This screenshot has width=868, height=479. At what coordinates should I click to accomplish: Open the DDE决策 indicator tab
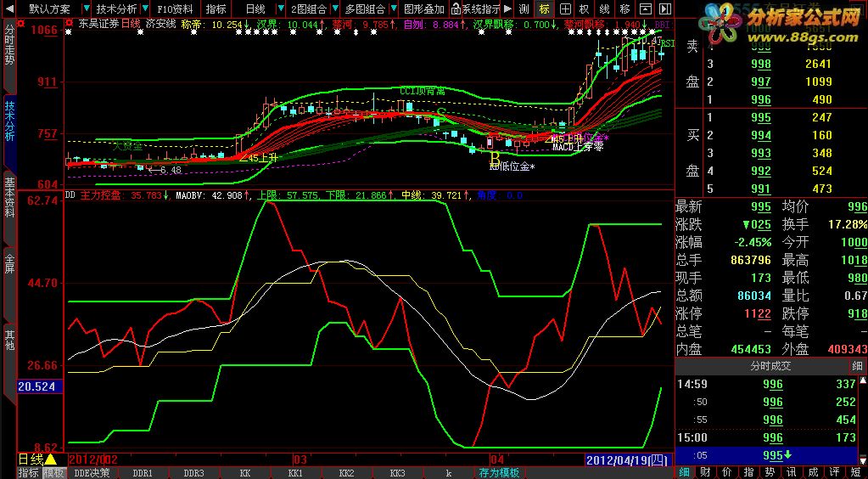(x=92, y=473)
